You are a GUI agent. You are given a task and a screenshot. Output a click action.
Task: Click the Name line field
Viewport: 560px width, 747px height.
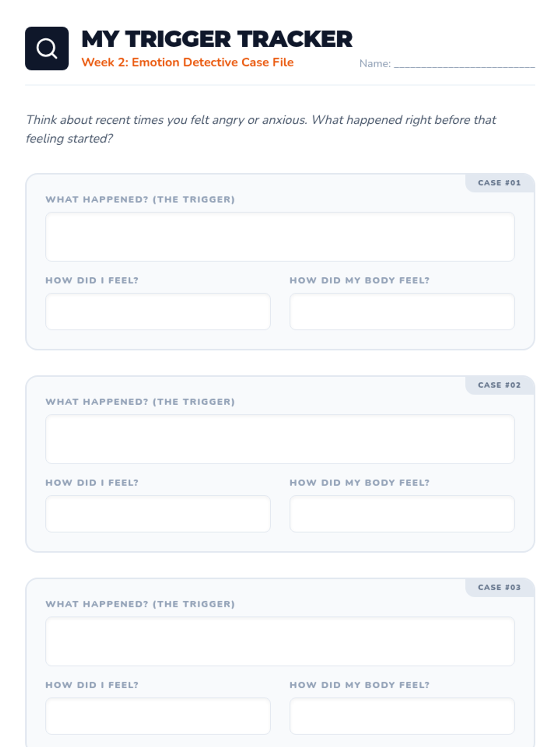[x=464, y=64]
